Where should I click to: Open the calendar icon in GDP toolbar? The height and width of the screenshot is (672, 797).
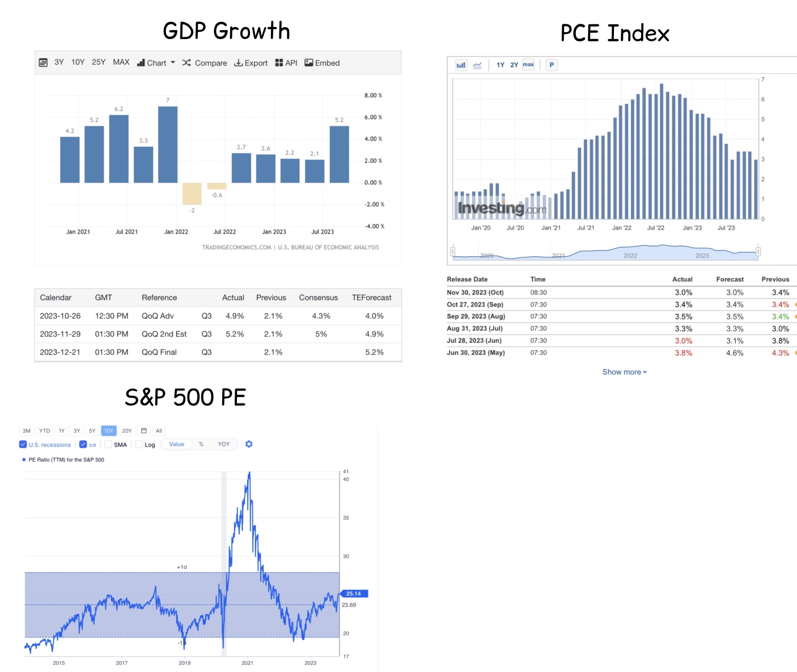coord(43,62)
